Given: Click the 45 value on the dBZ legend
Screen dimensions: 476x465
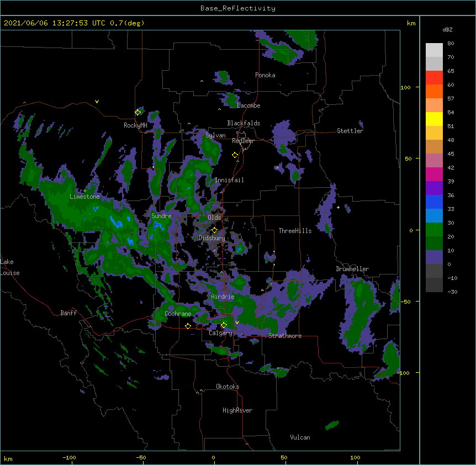Looking at the screenshot, I should click(451, 154).
